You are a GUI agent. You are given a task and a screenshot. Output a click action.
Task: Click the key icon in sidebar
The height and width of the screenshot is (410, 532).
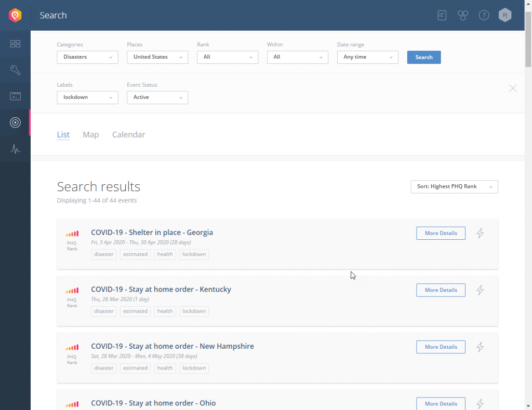pos(15,70)
